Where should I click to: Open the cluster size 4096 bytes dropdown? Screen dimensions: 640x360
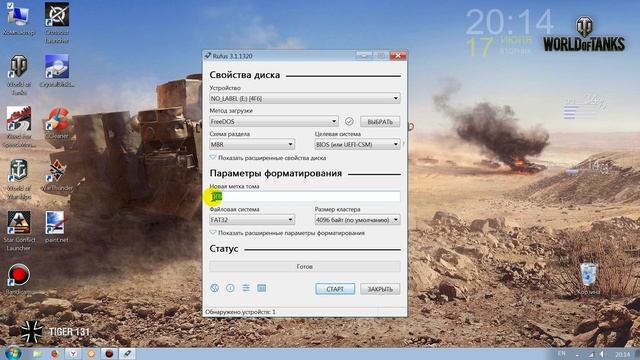pyautogui.click(x=357, y=220)
